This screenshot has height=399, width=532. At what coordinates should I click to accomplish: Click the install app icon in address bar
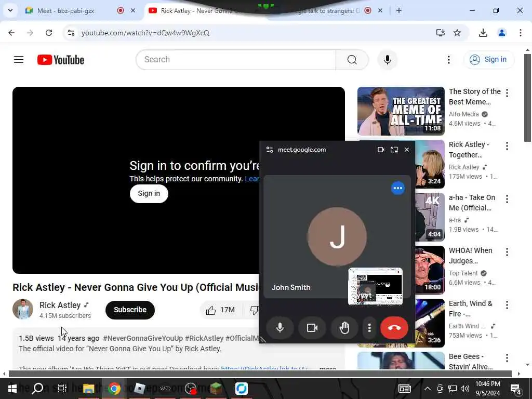(440, 33)
